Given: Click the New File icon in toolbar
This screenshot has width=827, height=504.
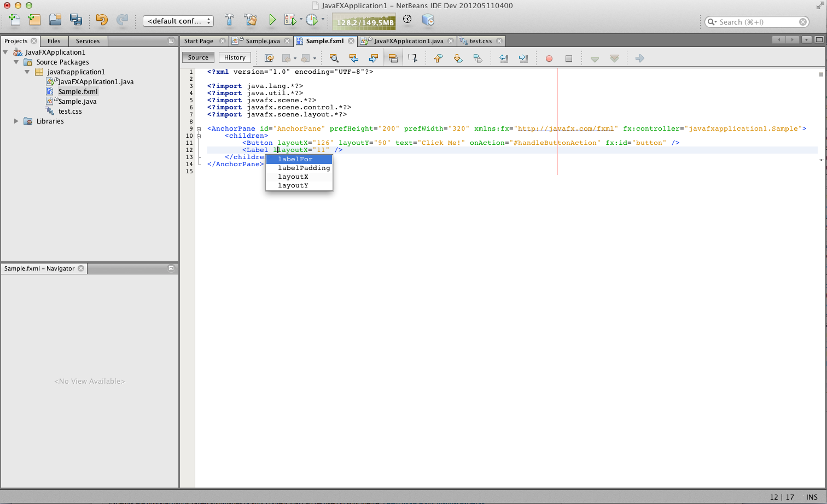Looking at the screenshot, I should (x=15, y=20).
